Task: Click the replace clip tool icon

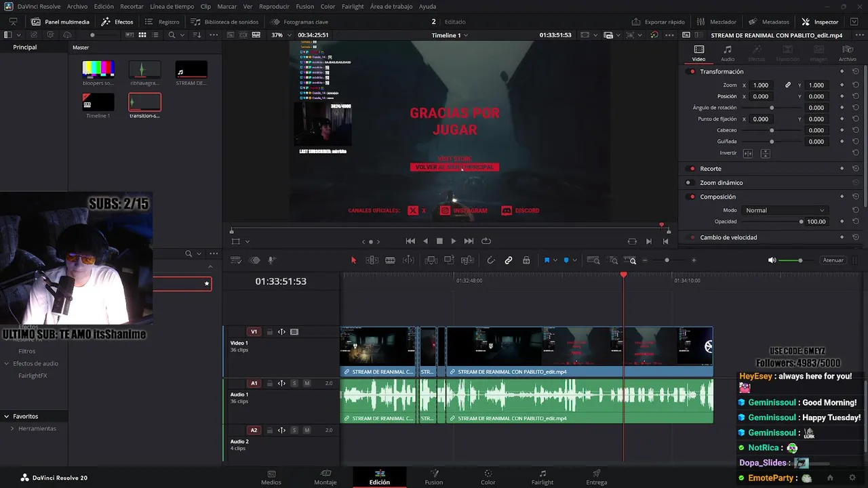Action: [467, 260]
